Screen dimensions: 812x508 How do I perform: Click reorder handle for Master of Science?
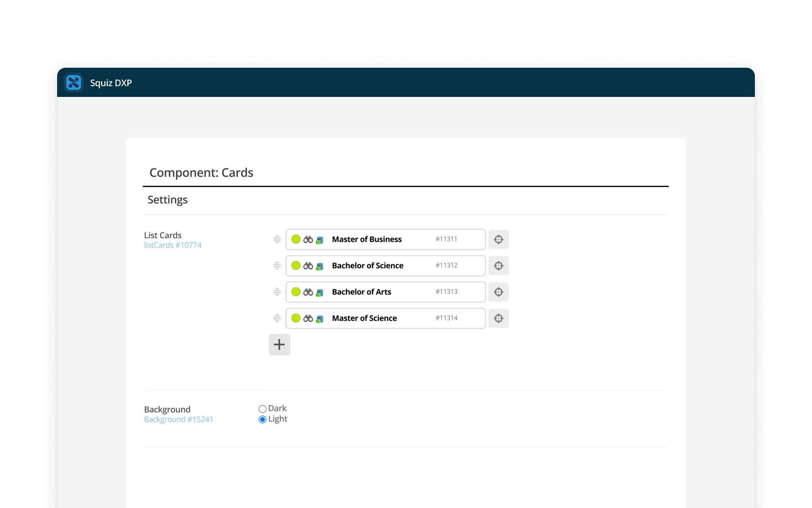(x=277, y=318)
